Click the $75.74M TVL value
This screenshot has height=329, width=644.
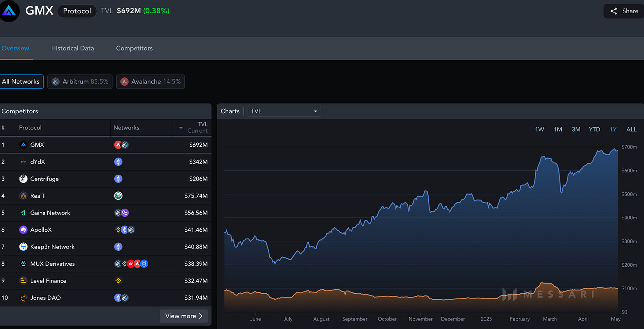(196, 196)
